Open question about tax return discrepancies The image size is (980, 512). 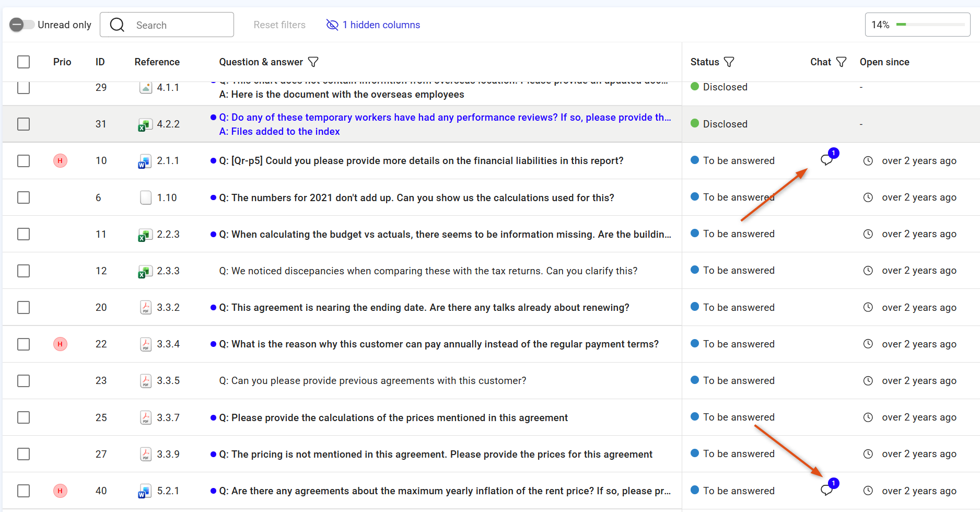click(428, 271)
